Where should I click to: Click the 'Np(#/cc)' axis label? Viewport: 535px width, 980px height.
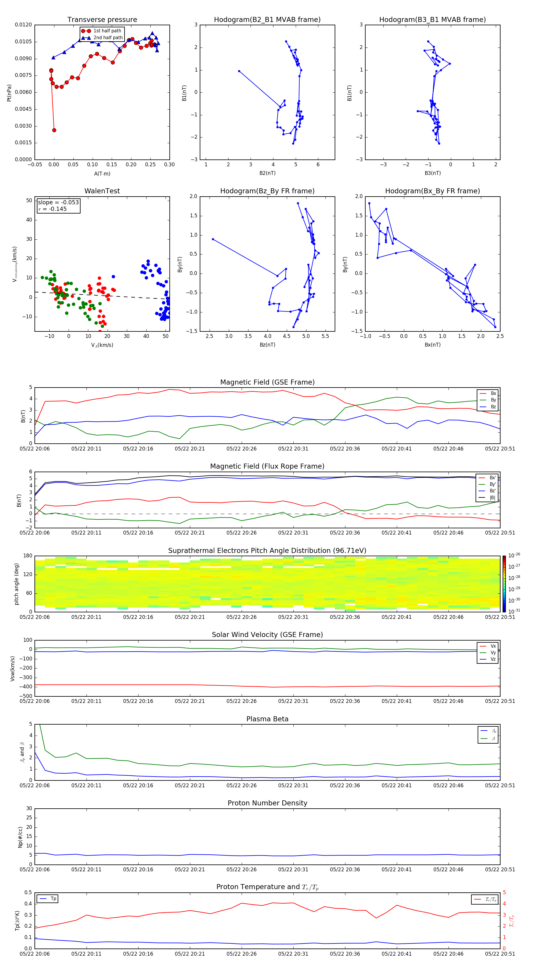[x=20, y=837]
